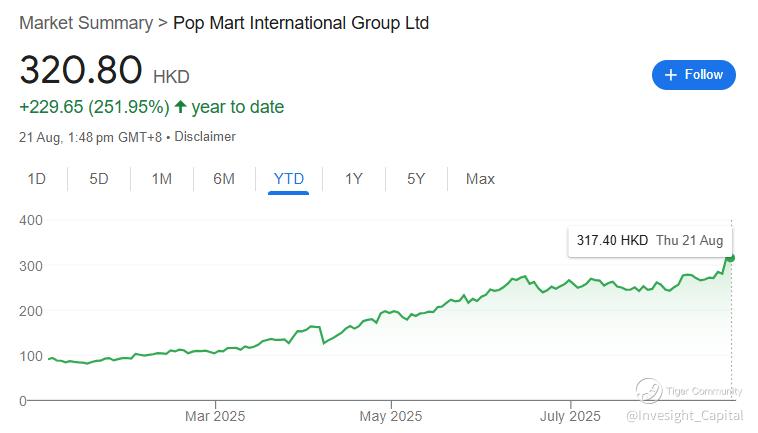This screenshot has height=433, width=758.
Task: Click the July 2025 axis label
Action: [570, 416]
